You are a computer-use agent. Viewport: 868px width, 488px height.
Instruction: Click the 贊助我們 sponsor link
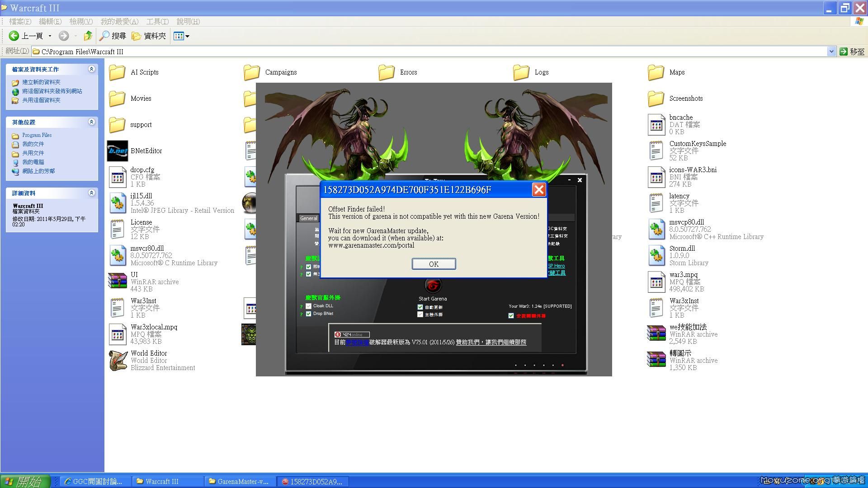click(469, 343)
